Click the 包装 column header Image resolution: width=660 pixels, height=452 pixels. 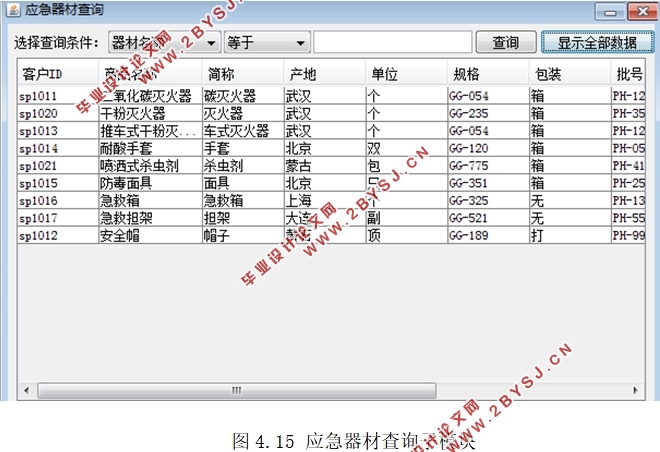(x=570, y=74)
